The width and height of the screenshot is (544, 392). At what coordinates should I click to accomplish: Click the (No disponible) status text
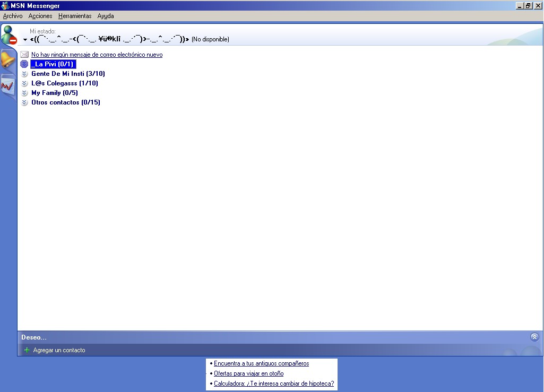[x=210, y=39]
